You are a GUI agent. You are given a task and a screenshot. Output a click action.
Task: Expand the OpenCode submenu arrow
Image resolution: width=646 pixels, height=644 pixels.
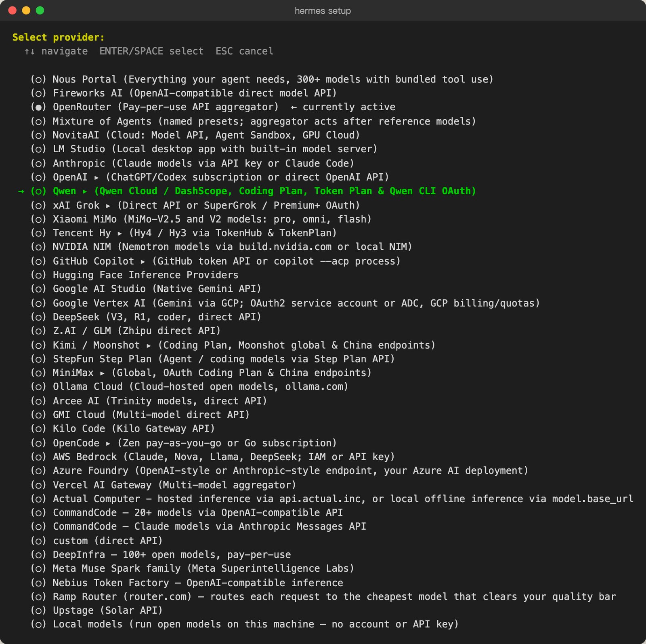pyautogui.click(x=108, y=443)
